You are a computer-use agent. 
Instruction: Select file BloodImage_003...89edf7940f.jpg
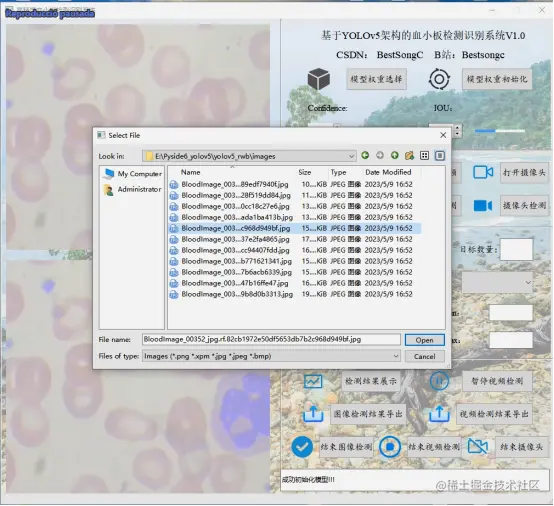click(295, 184)
